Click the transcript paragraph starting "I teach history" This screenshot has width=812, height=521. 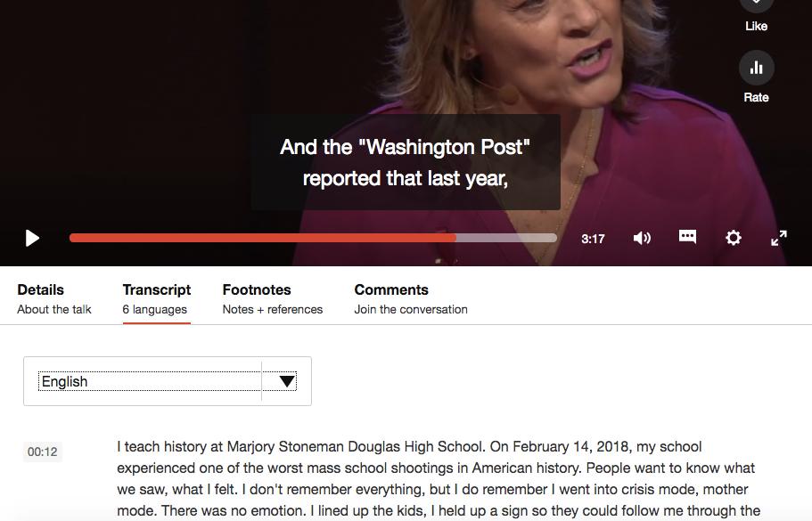tap(439, 478)
